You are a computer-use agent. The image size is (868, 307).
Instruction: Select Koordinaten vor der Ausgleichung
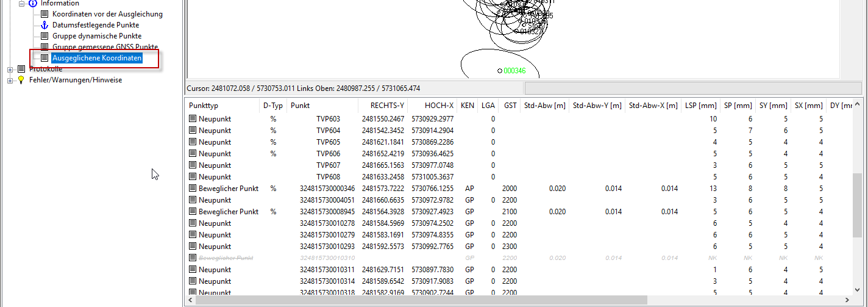pos(107,14)
